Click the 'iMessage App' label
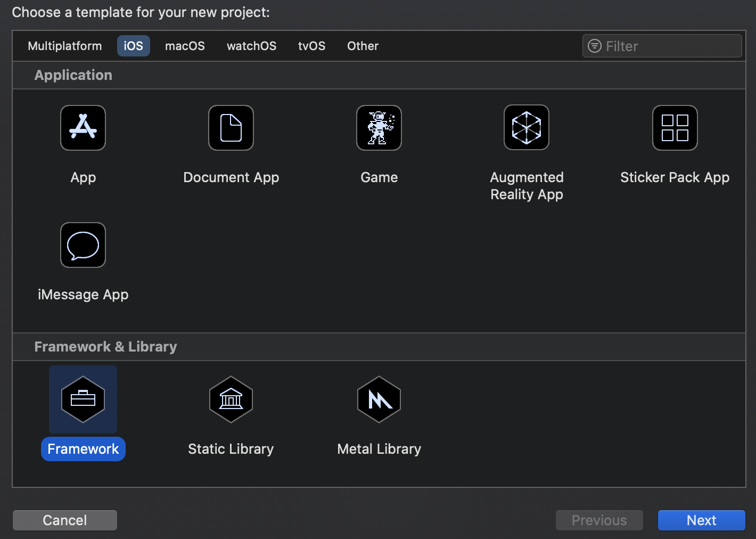Image resolution: width=756 pixels, height=539 pixels. click(83, 295)
